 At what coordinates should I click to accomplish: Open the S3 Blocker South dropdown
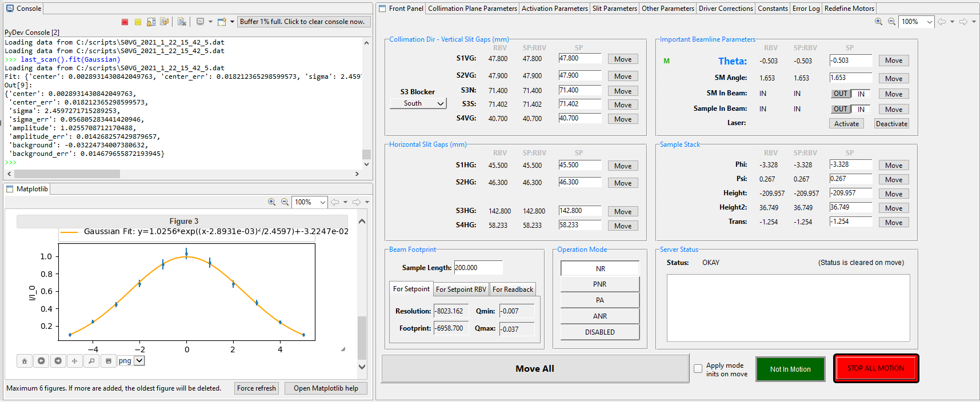click(x=418, y=103)
